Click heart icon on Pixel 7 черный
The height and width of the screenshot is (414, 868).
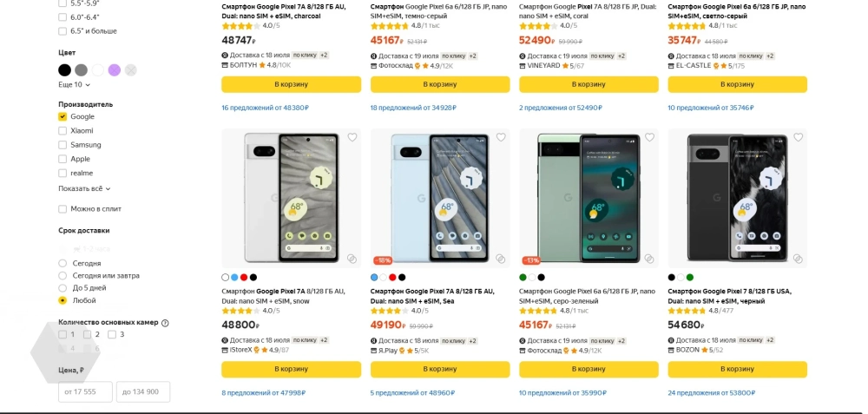(798, 137)
